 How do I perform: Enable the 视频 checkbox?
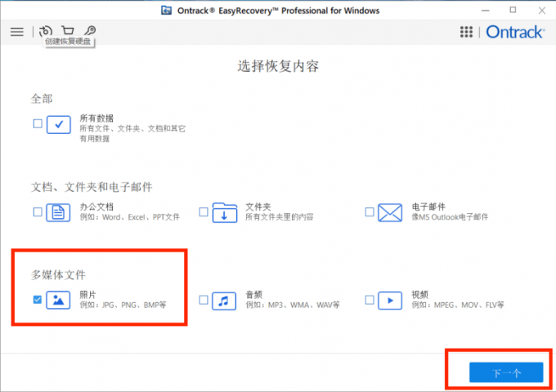pyautogui.click(x=370, y=301)
